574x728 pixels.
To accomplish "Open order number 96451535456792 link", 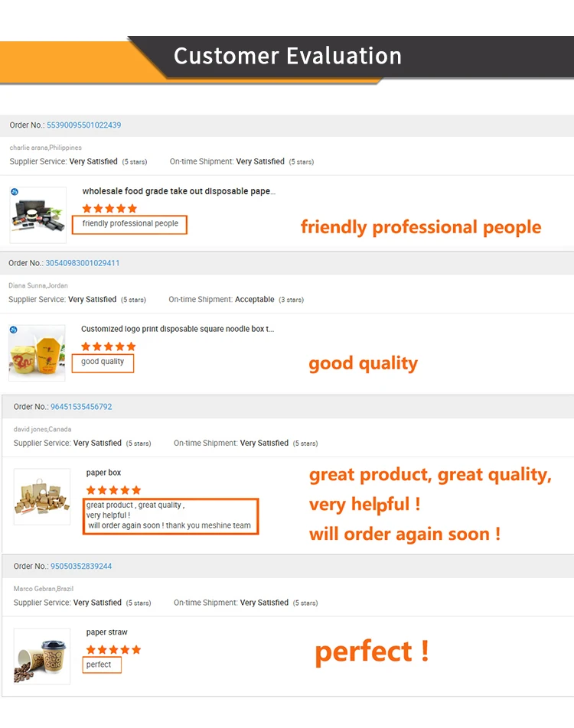I will click(81, 407).
